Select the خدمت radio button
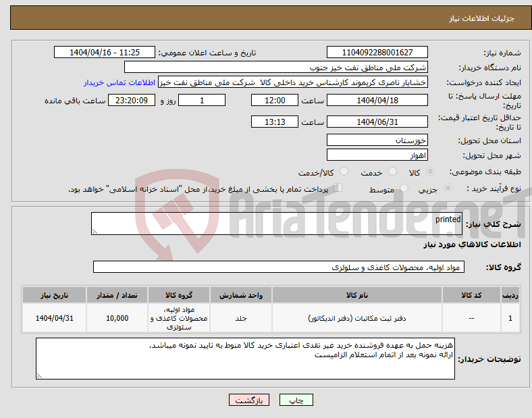532x418 pixels. (x=392, y=172)
